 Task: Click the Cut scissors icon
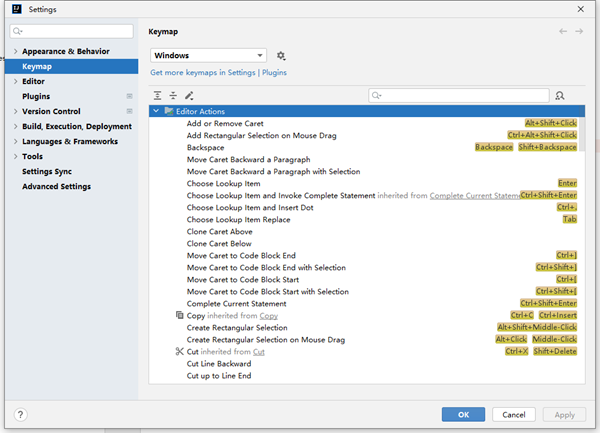(x=179, y=351)
